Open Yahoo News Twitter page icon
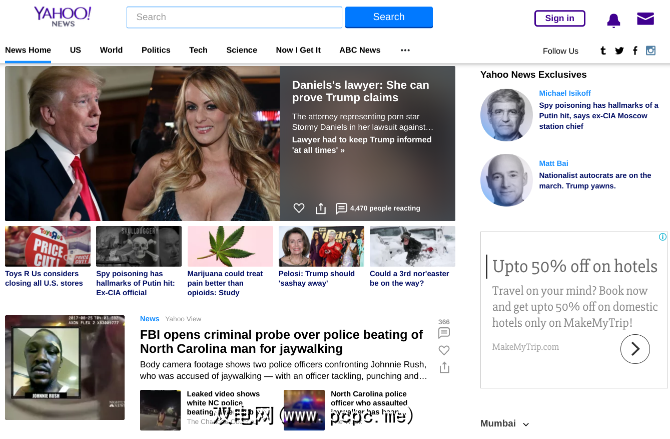 [619, 50]
